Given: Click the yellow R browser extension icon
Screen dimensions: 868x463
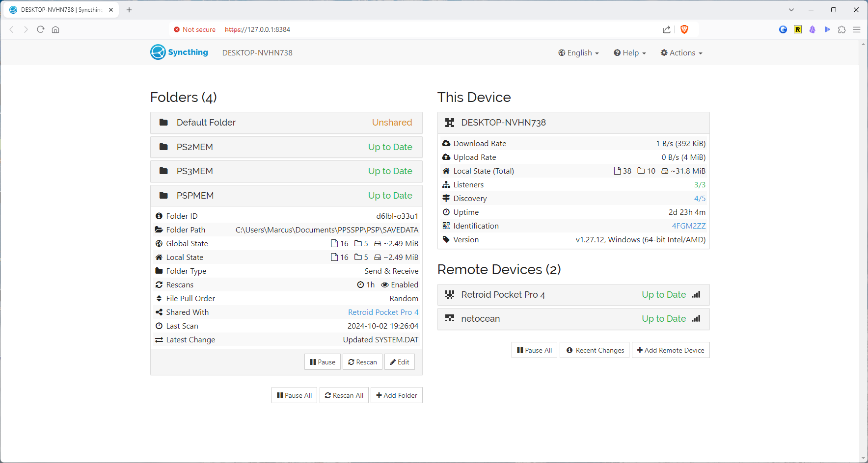Looking at the screenshot, I should click(798, 29).
